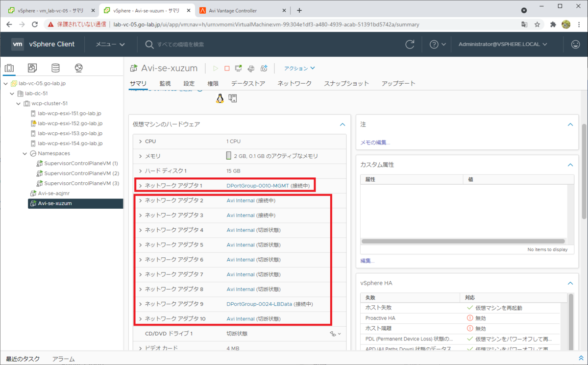Image resolution: width=588 pixels, height=365 pixels.
Task: Switch to the 監視 tab
Action: pyautogui.click(x=165, y=83)
